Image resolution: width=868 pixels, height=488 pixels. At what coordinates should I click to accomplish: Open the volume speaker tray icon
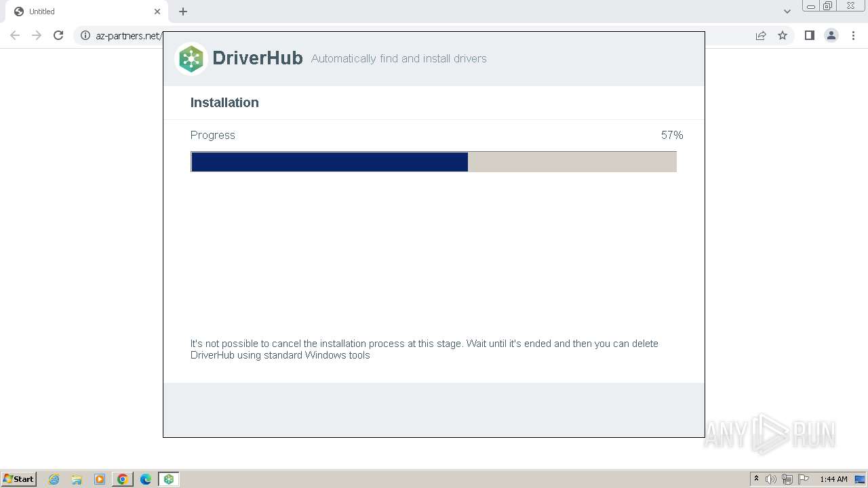coord(771,479)
